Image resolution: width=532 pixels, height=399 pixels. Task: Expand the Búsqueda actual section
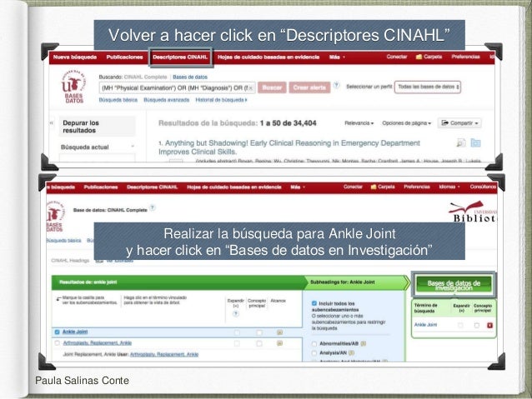pos(133,147)
